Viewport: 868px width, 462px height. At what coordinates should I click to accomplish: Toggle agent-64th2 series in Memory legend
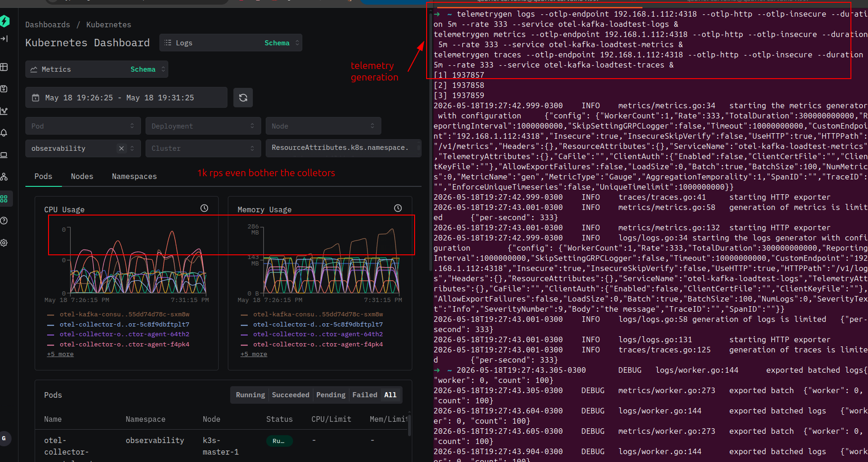(x=312, y=334)
